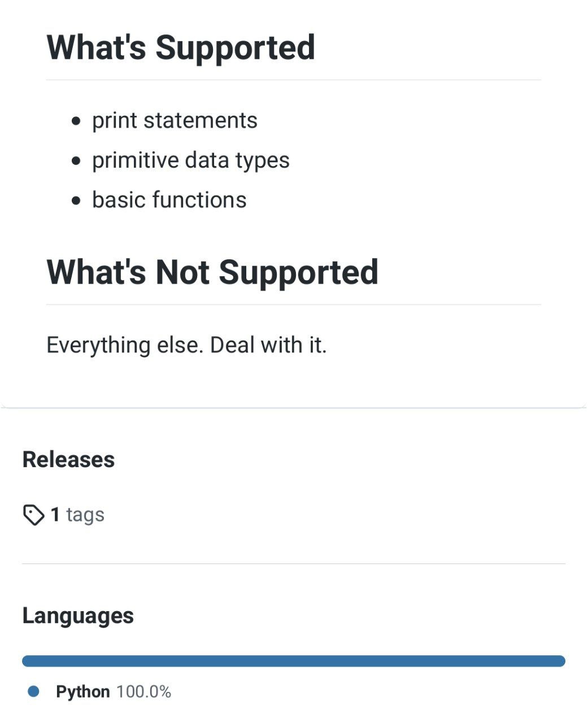Click the blue Python language bar
This screenshot has width=588, height=723.
294,661
